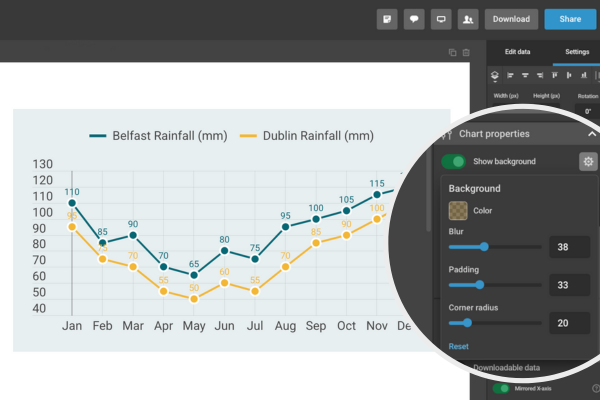Click the Jan x-axis label

coord(72,326)
